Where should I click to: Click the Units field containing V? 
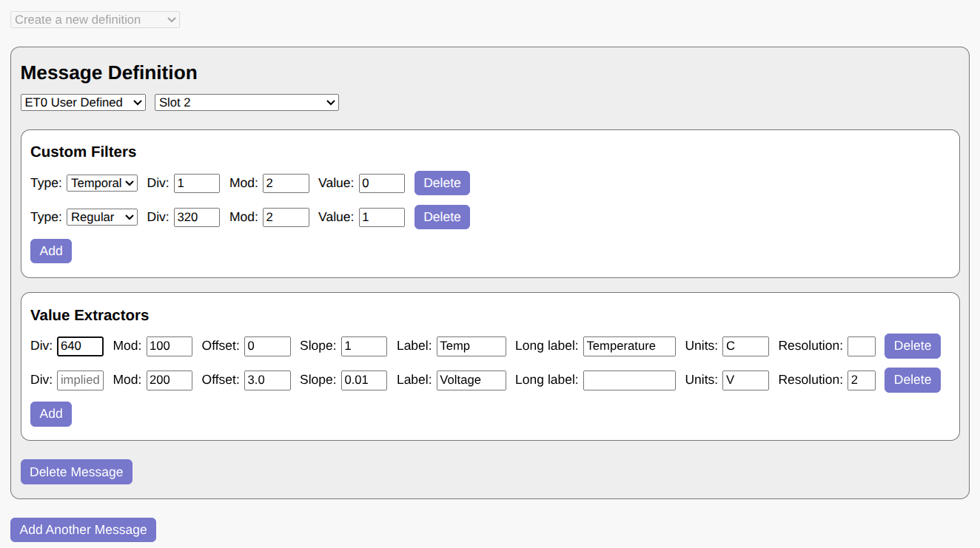(745, 380)
